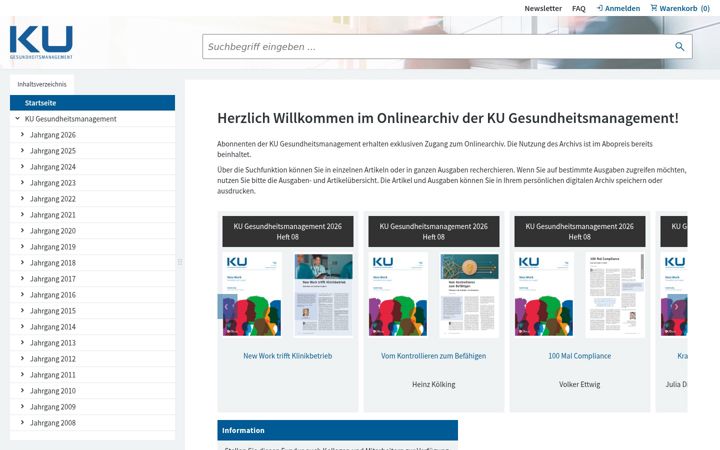This screenshot has width=720, height=450.
Task: Open article Vom Kontrollieren zum Befähigen
Action: [433, 356]
